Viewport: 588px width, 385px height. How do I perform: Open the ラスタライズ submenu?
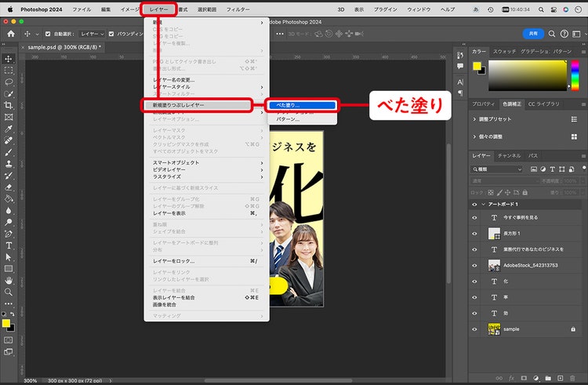207,176
